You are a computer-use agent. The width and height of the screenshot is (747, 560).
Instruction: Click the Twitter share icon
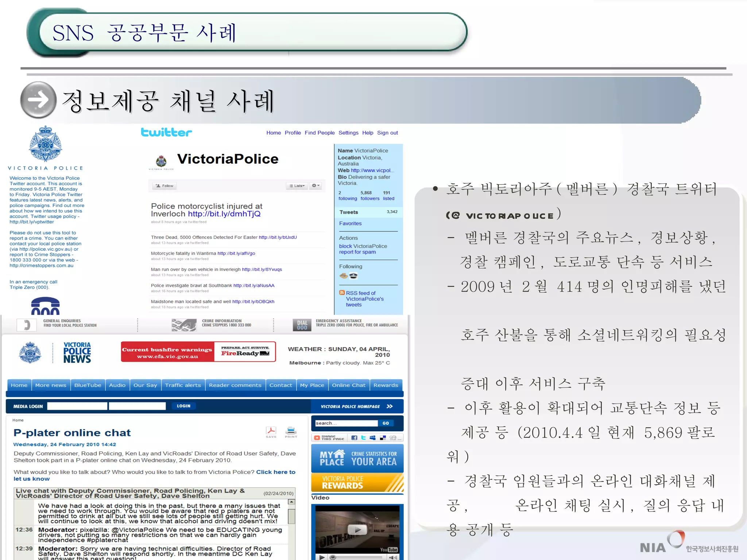(363, 438)
